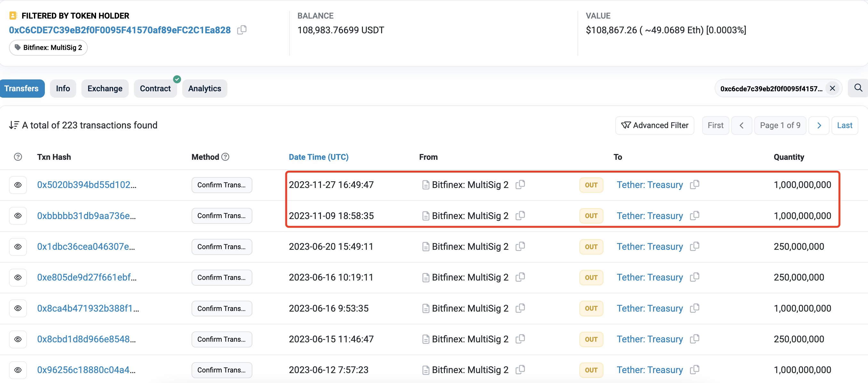Image resolution: width=868 pixels, height=383 pixels.
Task: Toggle eye view for 0xe805de9d27f661ebf transaction
Action: click(x=18, y=278)
